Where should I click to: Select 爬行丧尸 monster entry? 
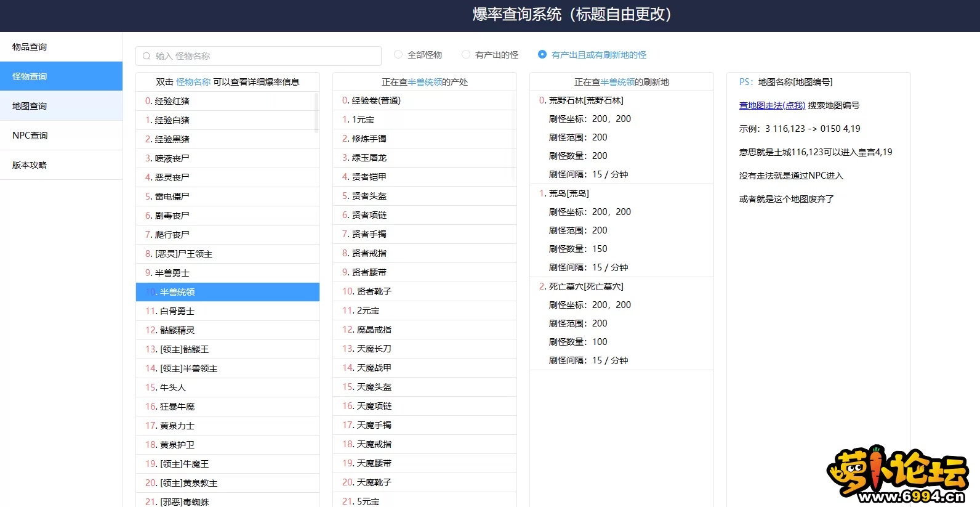227,235
